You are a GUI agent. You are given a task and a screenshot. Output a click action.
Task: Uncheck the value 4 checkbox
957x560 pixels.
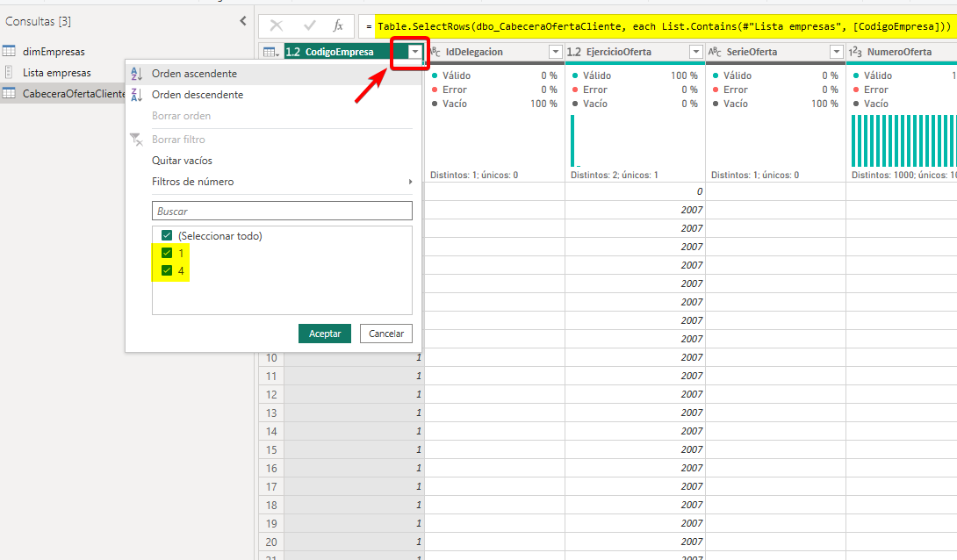(167, 271)
